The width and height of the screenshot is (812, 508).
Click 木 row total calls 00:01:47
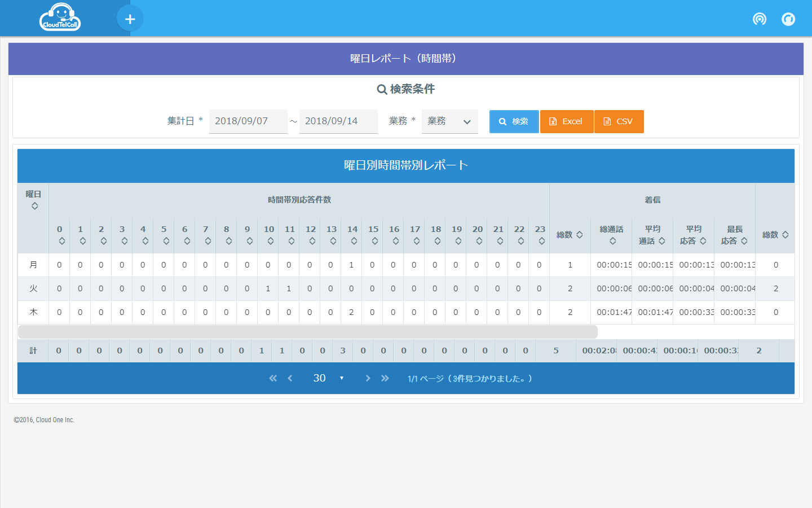click(x=614, y=312)
